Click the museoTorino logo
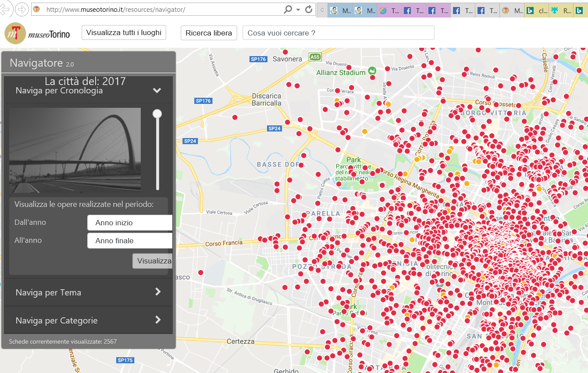Viewport: 588px width, 373px height. click(x=37, y=34)
